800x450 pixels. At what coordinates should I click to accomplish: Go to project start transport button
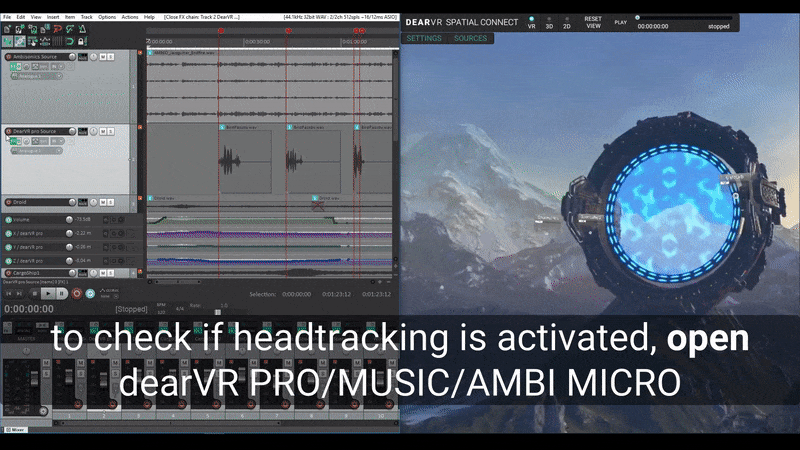pos(9,293)
